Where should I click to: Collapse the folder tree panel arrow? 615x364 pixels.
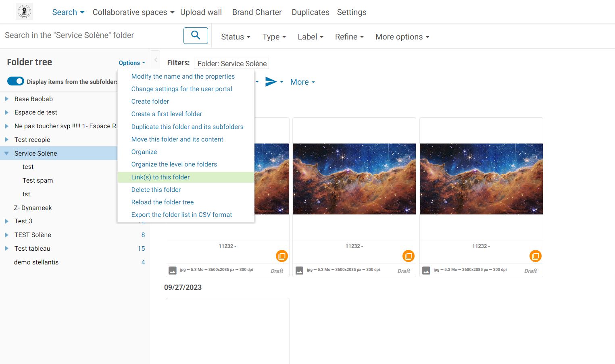[x=156, y=60]
